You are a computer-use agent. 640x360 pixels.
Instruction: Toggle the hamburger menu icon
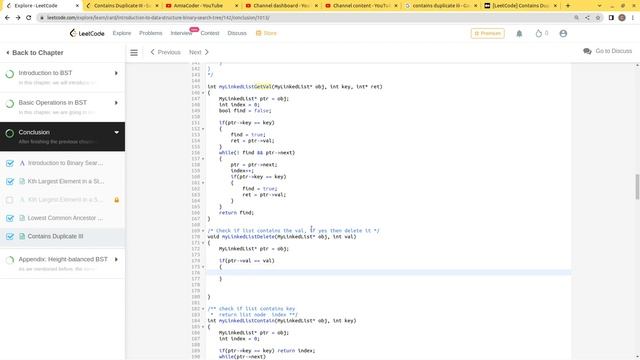134,52
